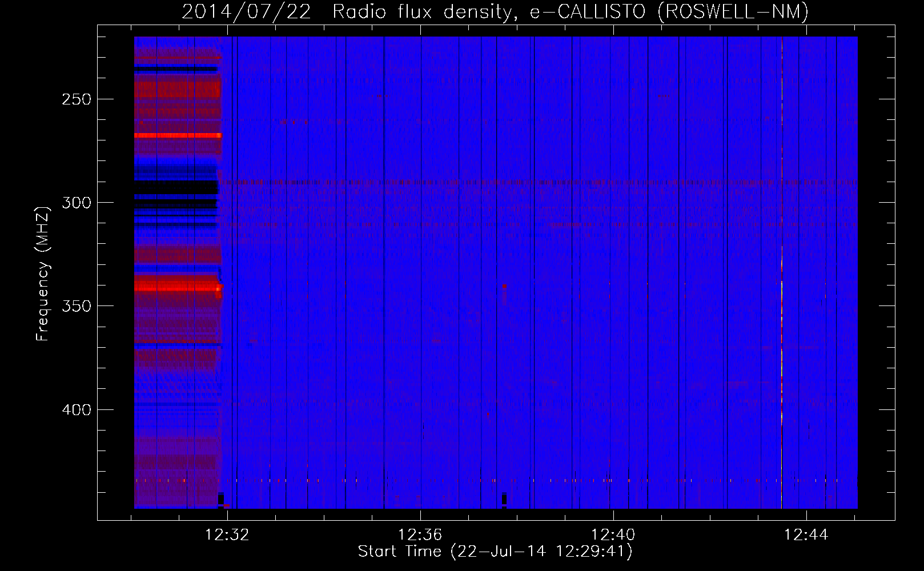This screenshot has width=924, height=571.
Task: Click the 'Start Time (22-Jul-14 12:29:41)' label
Action: click(x=495, y=552)
